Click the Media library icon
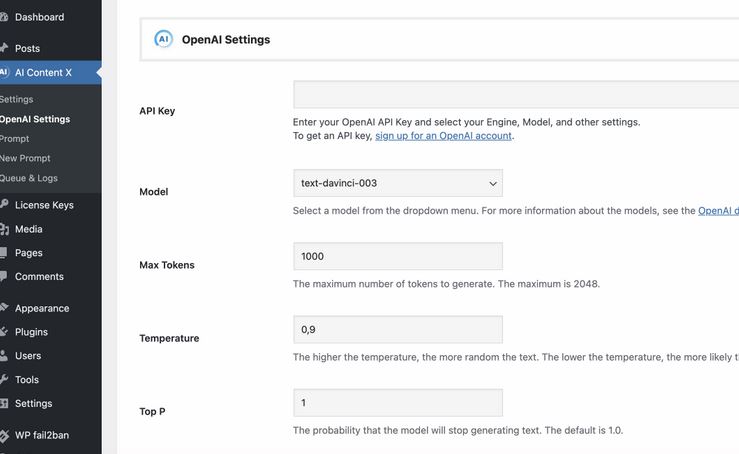 pyautogui.click(x=4, y=229)
